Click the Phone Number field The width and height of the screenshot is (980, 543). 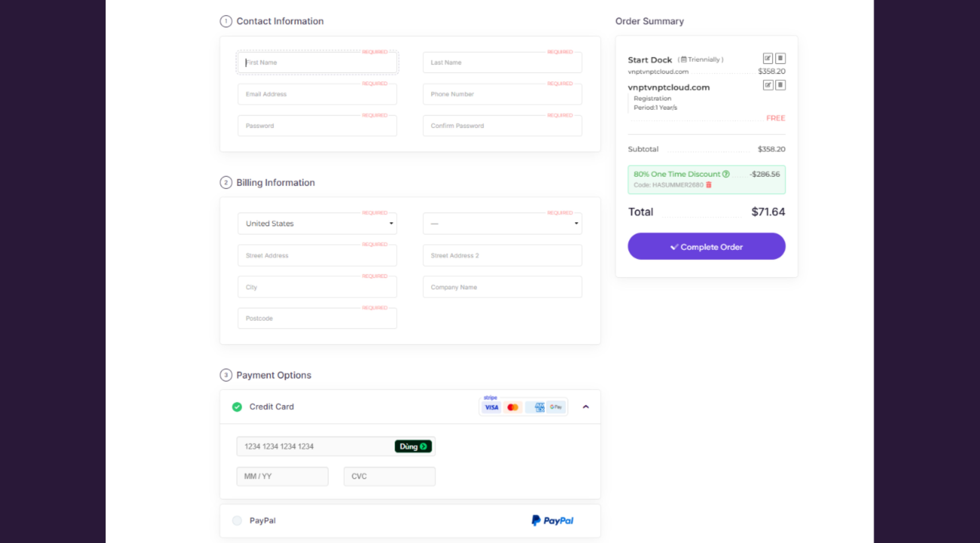(502, 94)
